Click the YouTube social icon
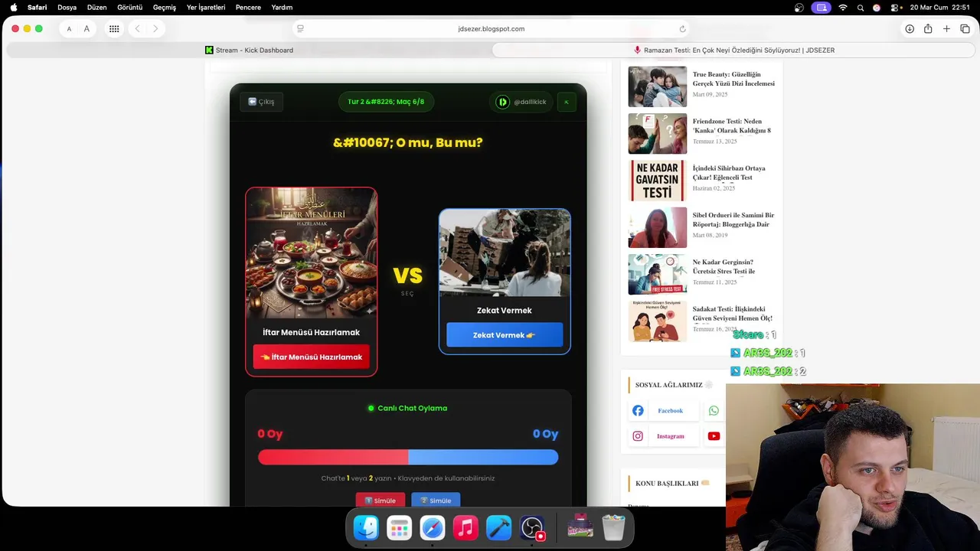This screenshot has height=551, width=980. [714, 436]
